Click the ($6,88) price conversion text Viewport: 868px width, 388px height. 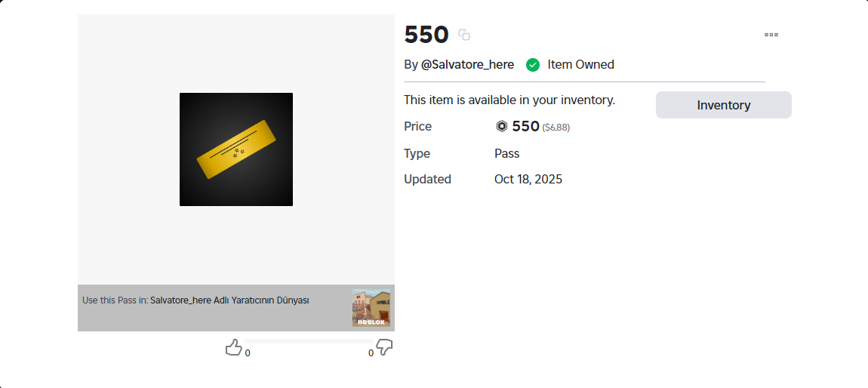(x=556, y=128)
